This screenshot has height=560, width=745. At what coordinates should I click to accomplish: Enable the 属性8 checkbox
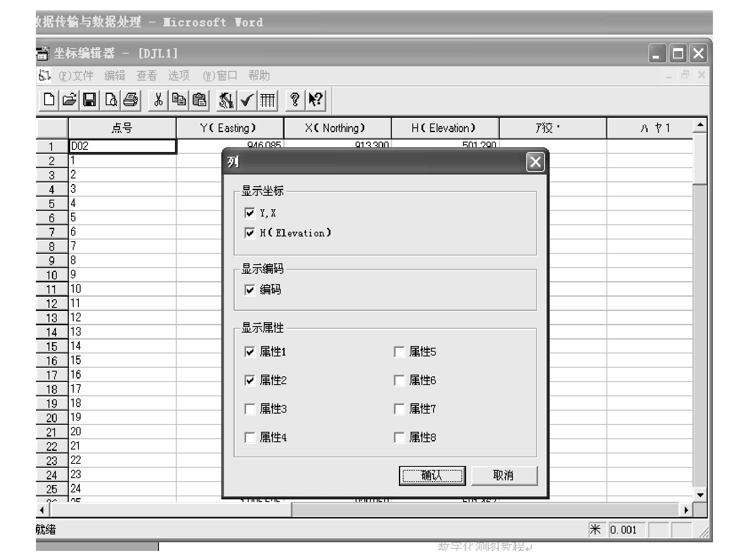(x=399, y=437)
